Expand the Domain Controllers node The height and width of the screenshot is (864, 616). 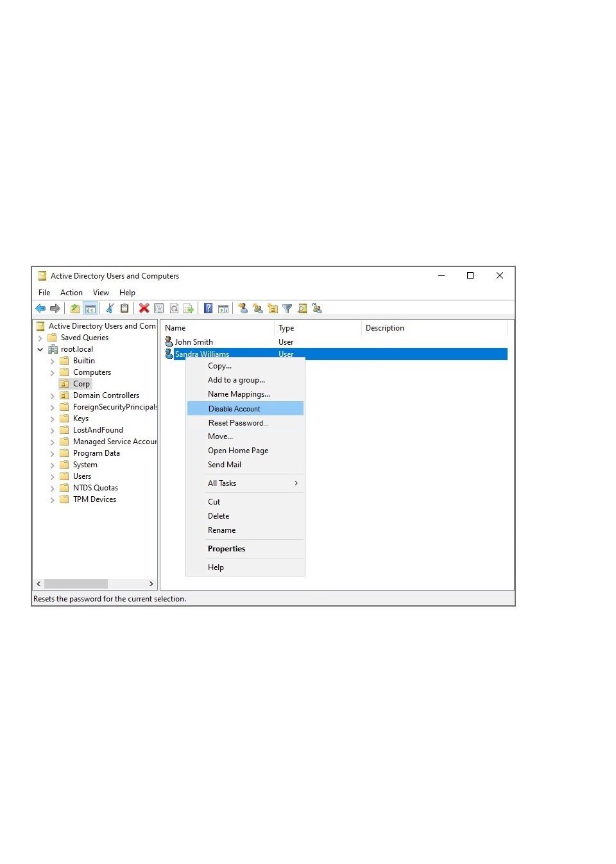(53, 396)
